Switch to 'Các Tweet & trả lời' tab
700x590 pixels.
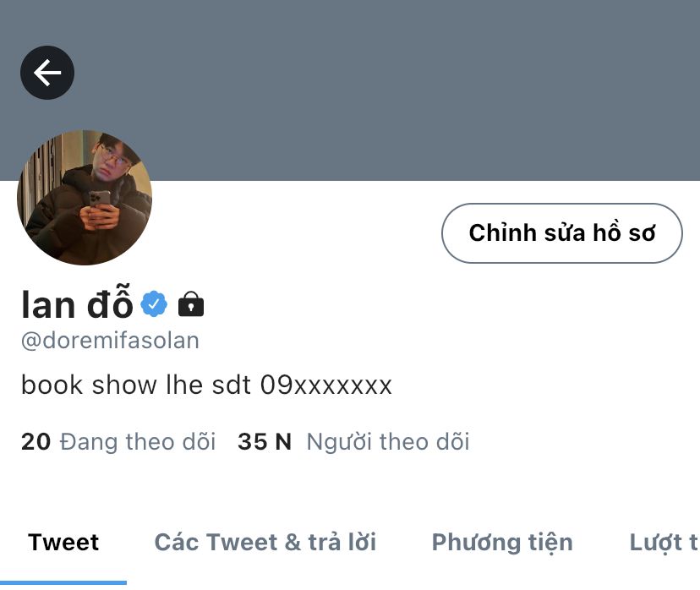pos(265,543)
